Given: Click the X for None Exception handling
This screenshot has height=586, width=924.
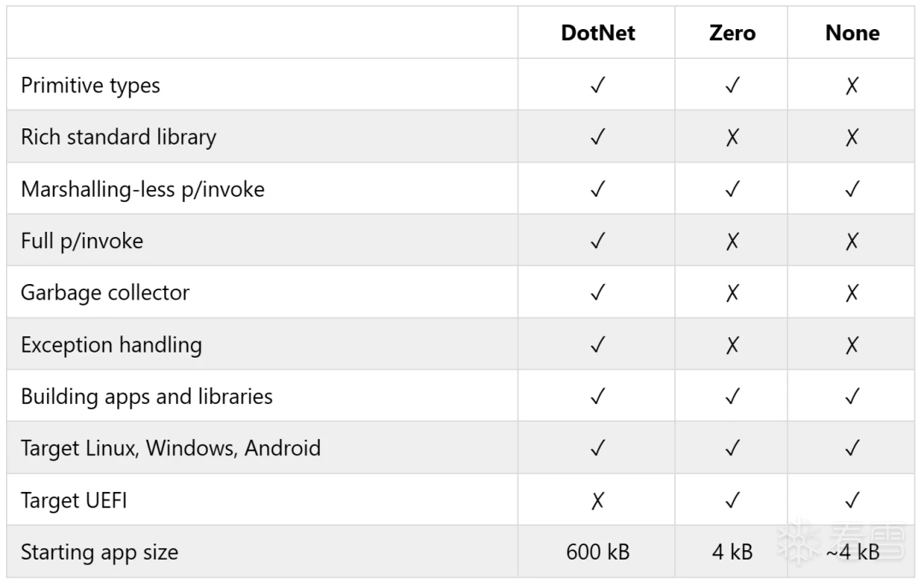Looking at the screenshot, I should tap(852, 345).
